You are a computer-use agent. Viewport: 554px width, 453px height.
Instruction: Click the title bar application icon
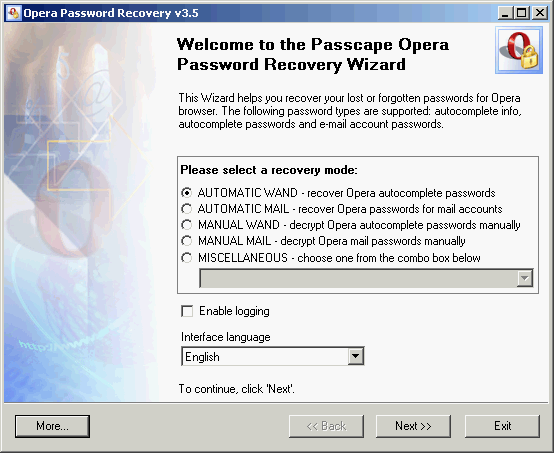click(x=13, y=13)
